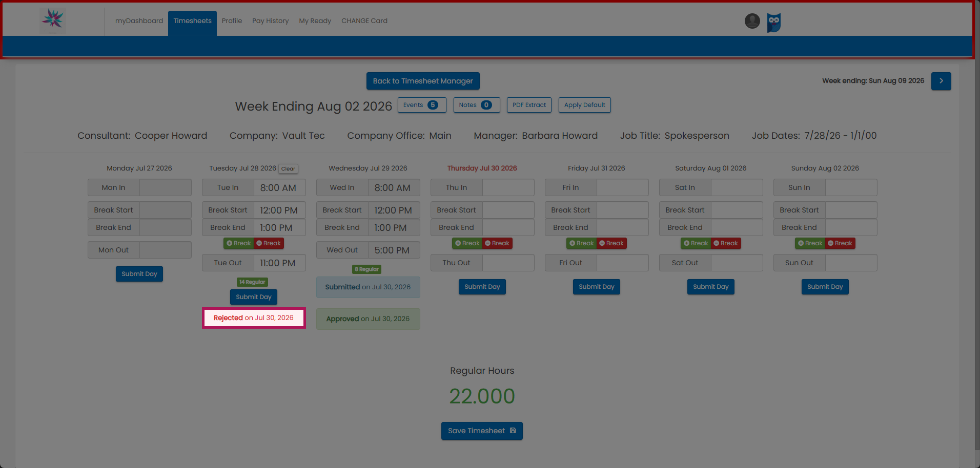Submit Day for Tuesday
This screenshot has width=980, height=468.
point(254,297)
